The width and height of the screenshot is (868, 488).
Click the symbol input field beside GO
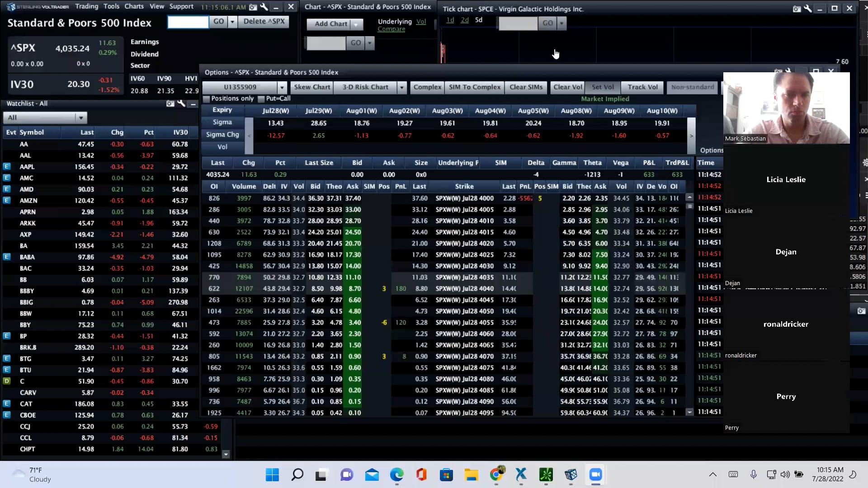pyautogui.click(x=188, y=22)
